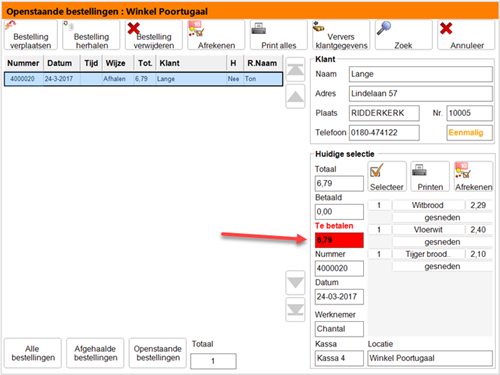The width and height of the screenshot is (500, 375).
Task: Select order row 4000020
Action: coord(143,79)
